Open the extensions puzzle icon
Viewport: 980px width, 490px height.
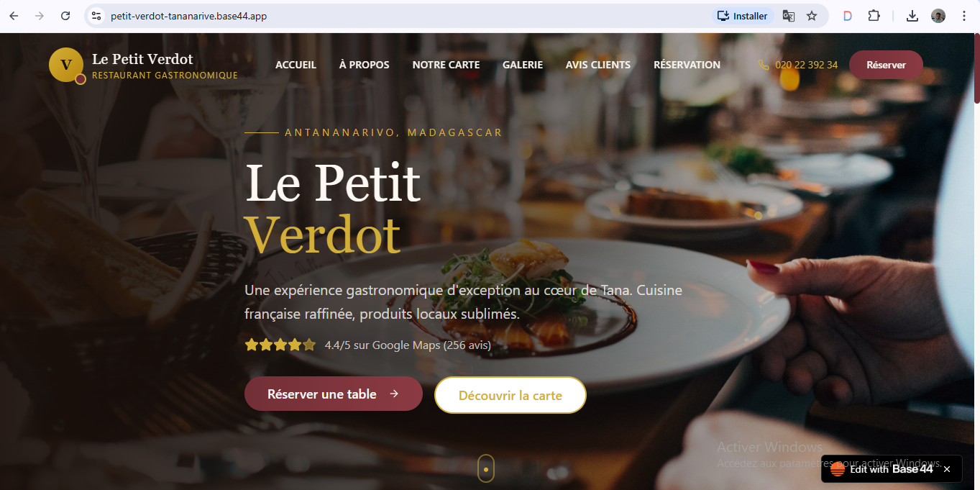click(874, 16)
